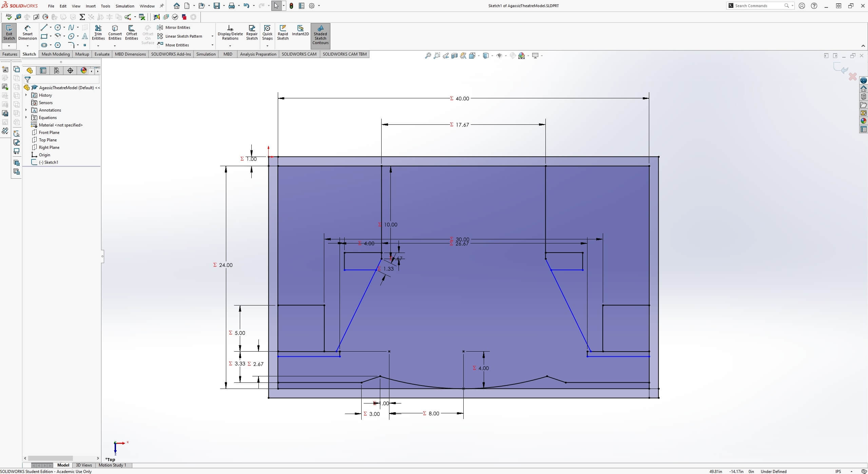This screenshot has height=474, width=868.
Task: Open the DimXpertManager crosshair tab
Action: tap(70, 71)
